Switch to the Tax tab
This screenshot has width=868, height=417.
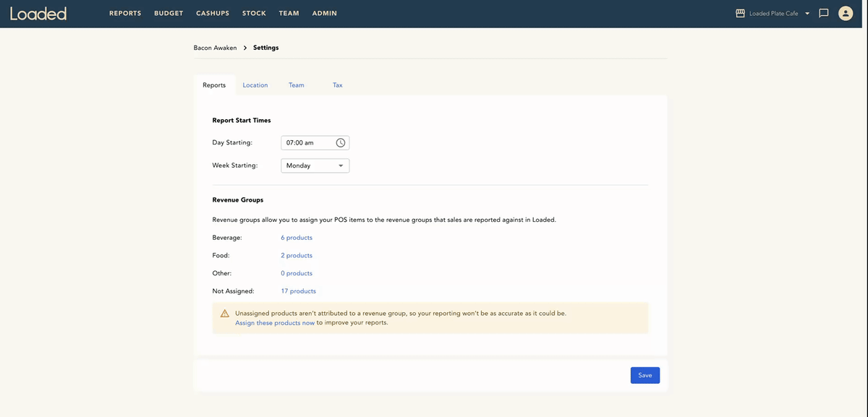tap(338, 85)
